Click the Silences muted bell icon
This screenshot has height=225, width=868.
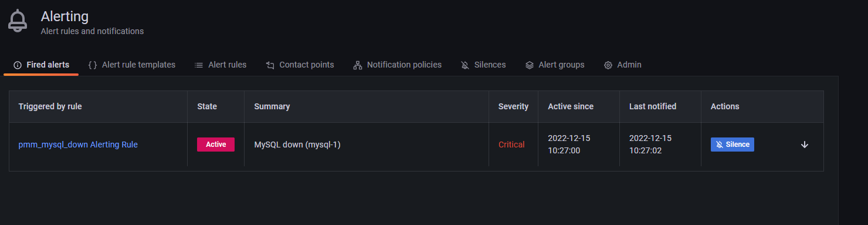pyautogui.click(x=465, y=65)
